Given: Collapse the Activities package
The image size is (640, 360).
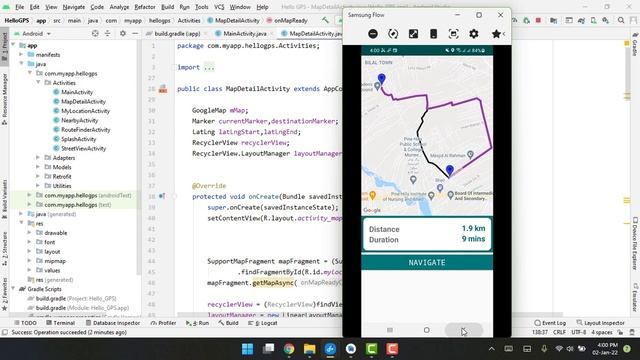Looking at the screenshot, I should [38, 82].
